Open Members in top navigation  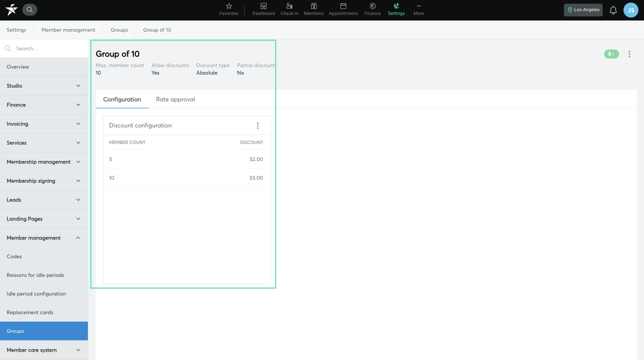[x=314, y=10]
